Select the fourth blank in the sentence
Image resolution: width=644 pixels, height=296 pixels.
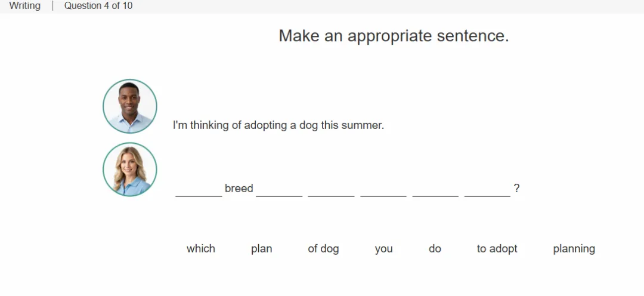[383, 190]
